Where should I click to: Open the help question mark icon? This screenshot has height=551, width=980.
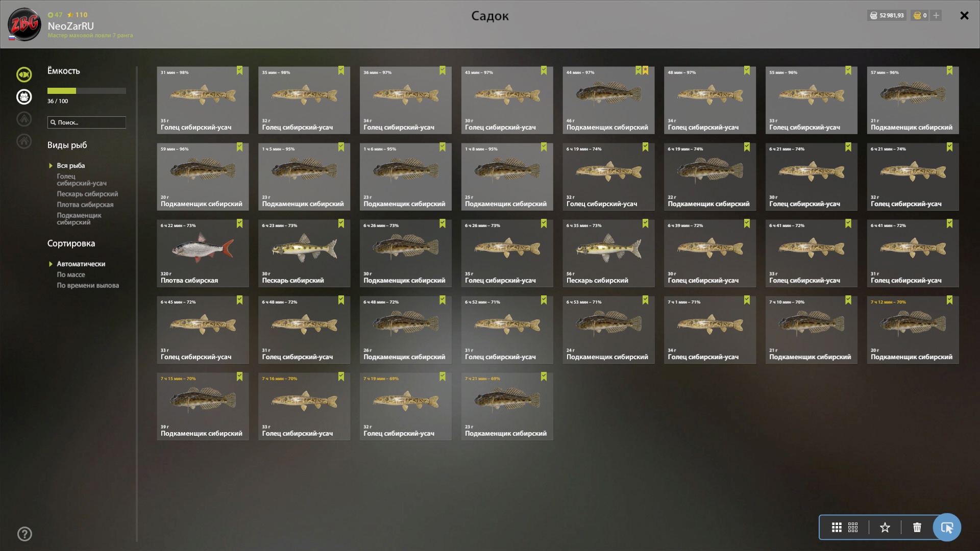[24, 534]
